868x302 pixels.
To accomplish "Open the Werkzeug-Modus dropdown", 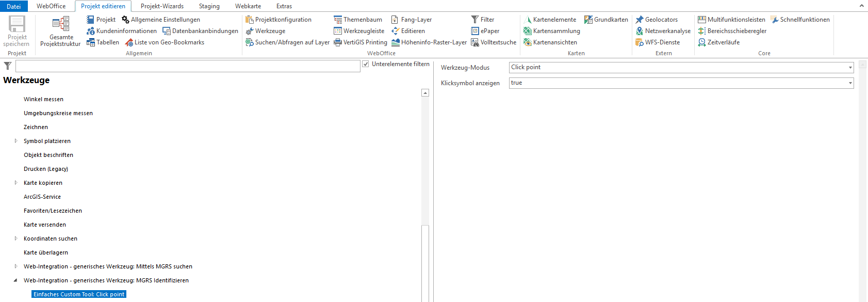I will (x=681, y=67).
